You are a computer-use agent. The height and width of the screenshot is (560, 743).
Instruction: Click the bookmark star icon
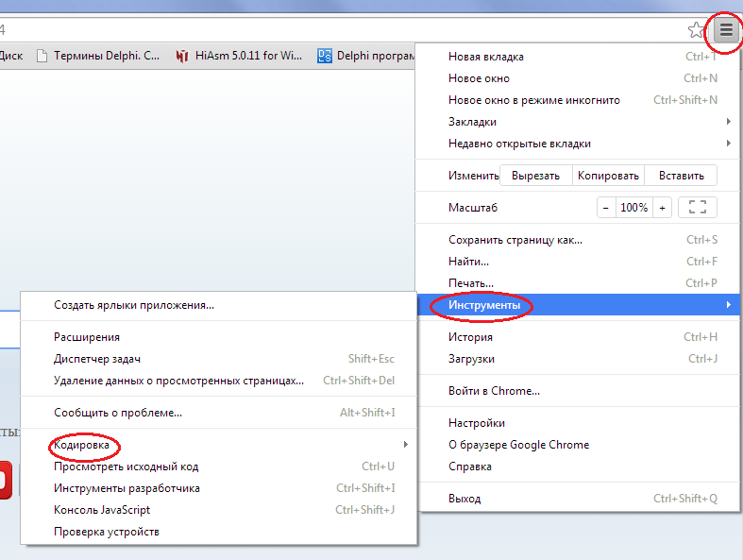click(697, 30)
